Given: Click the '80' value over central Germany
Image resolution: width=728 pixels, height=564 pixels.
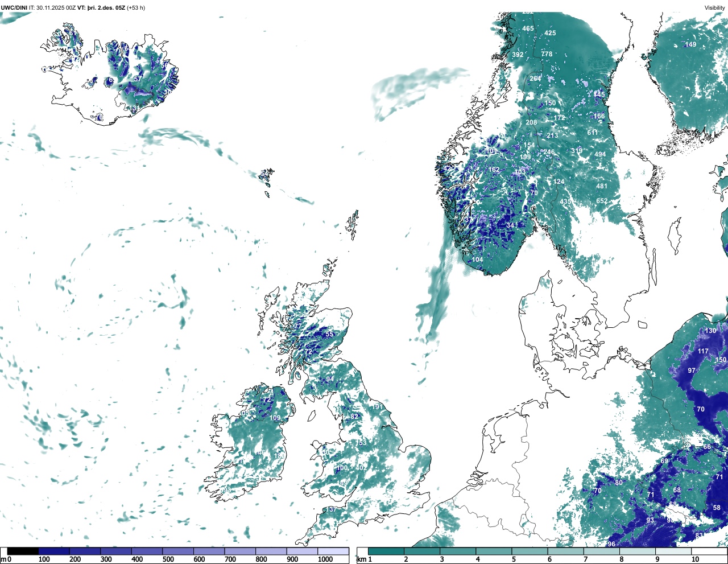Looking at the screenshot, I should (x=619, y=483).
